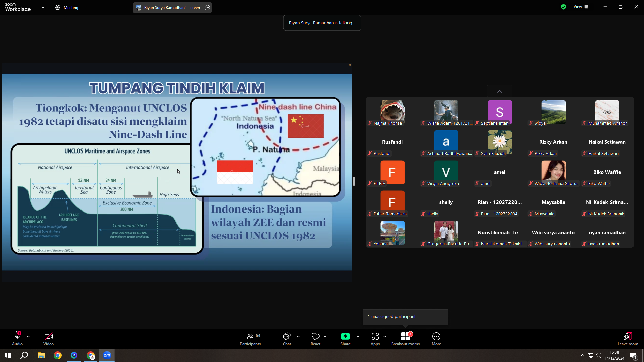Show hidden system tray icons
644x362 pixels.
point(583,355)
